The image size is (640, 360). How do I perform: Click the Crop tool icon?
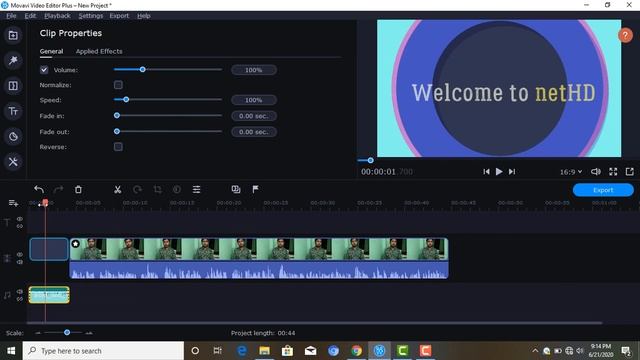click(x=157, y=189)
